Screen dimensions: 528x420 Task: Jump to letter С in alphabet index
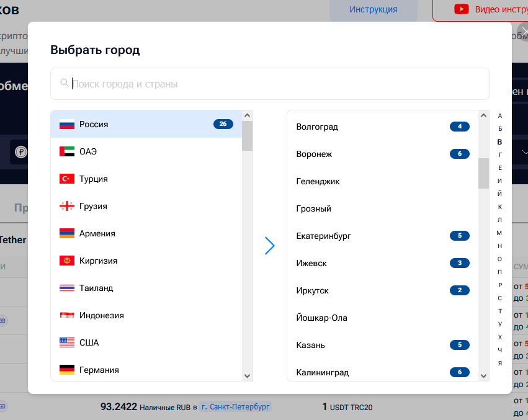tap(499, 298)
